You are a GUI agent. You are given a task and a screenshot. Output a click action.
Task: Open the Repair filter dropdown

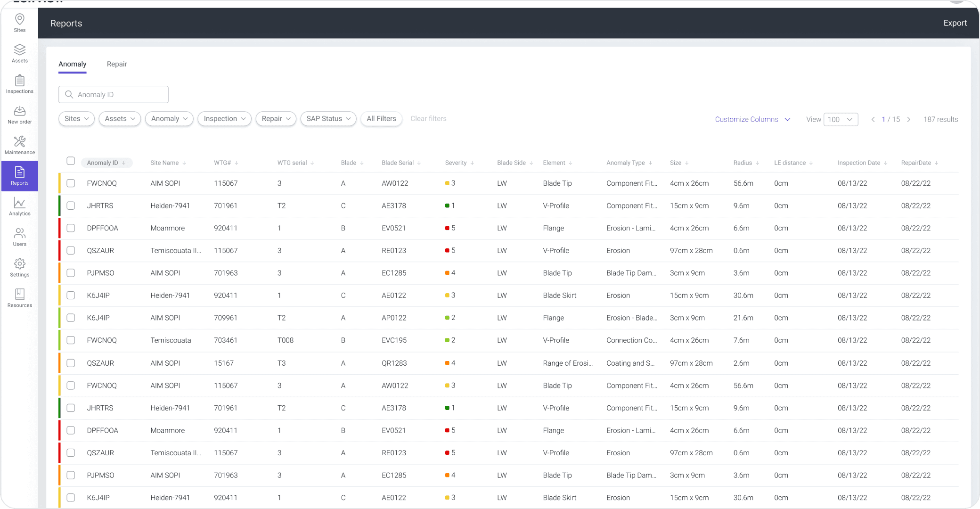click(x=276, y=119)
